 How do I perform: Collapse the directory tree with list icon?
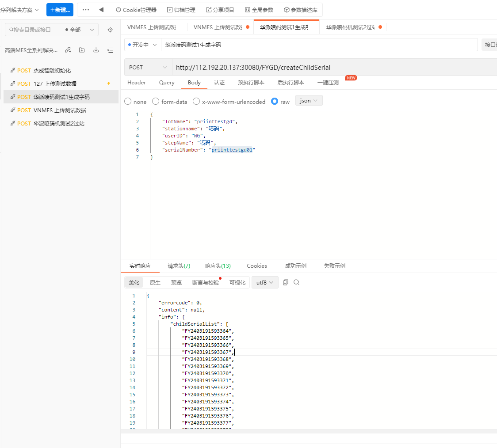(110, 50)
